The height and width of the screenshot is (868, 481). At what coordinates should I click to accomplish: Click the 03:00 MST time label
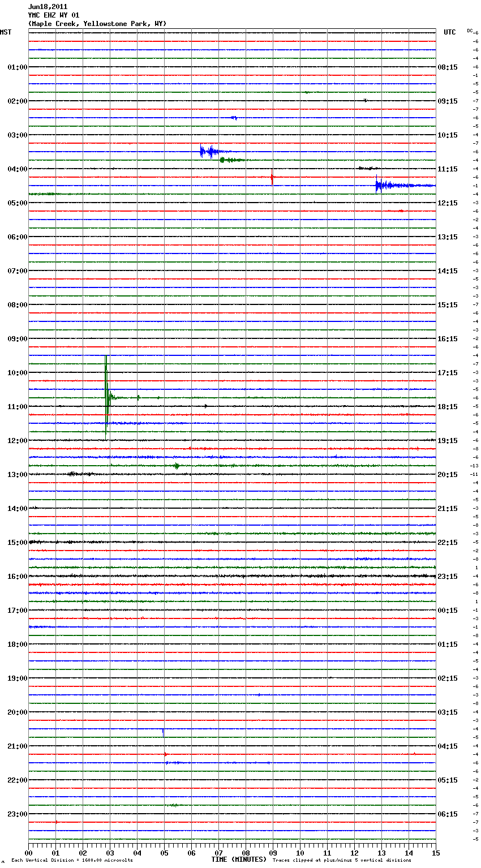pyautogui.click(x=18, y=135)
